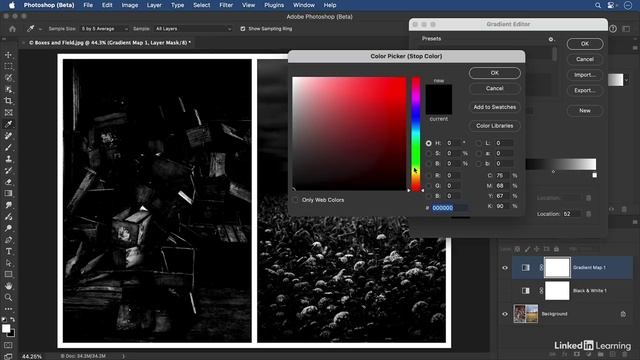
Task: Select the Rectangular Marquee tool
Action: [x=8, y=66]
